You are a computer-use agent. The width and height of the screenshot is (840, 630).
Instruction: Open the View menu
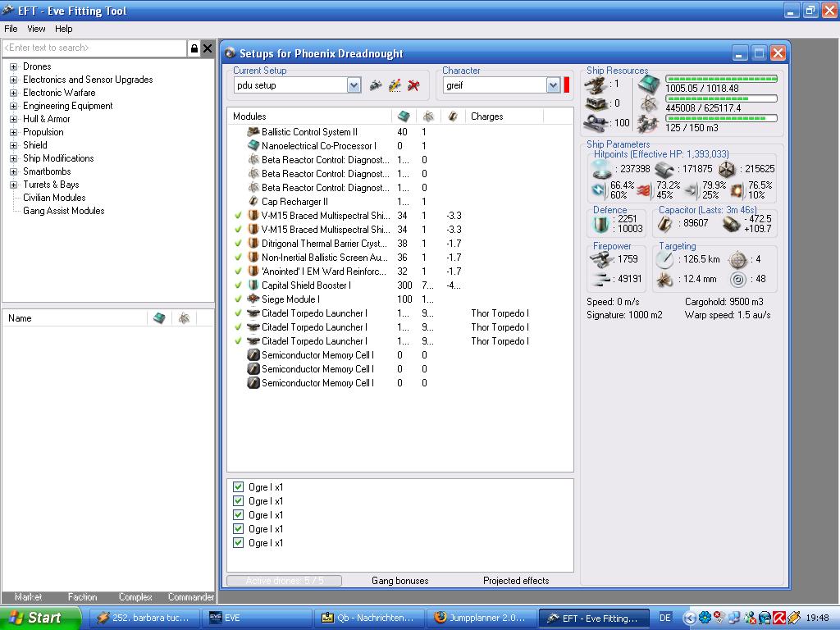(36, 29)
